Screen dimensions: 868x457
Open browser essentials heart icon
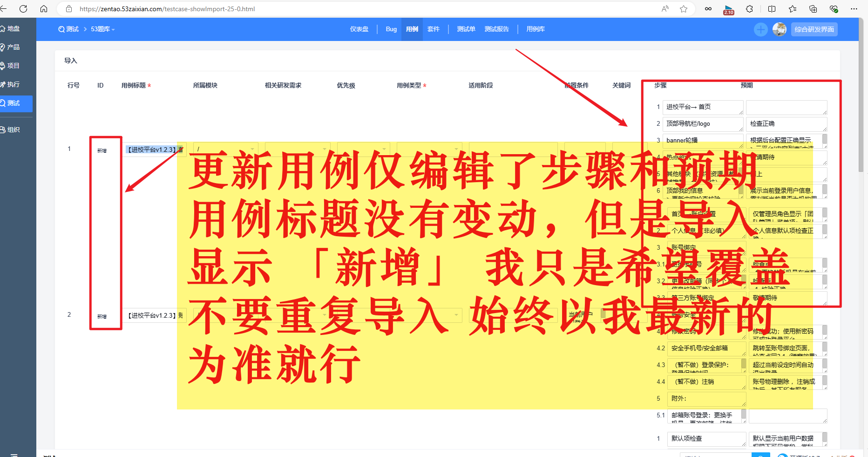pyautogui.click(x=834, y=9)
